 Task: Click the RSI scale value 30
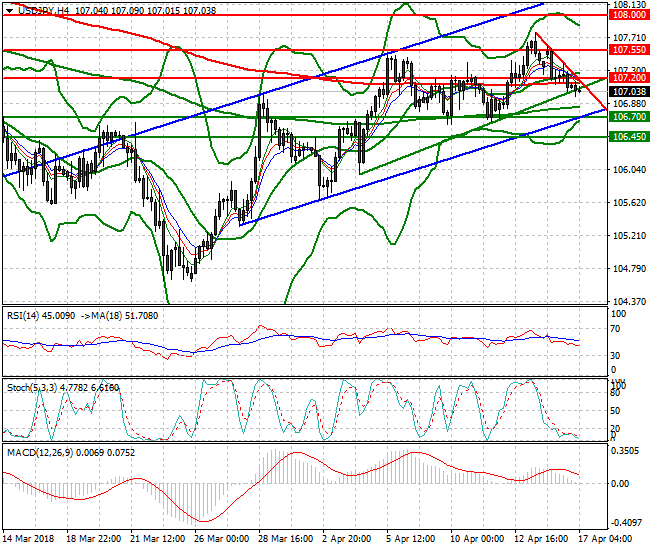[616, 356]
